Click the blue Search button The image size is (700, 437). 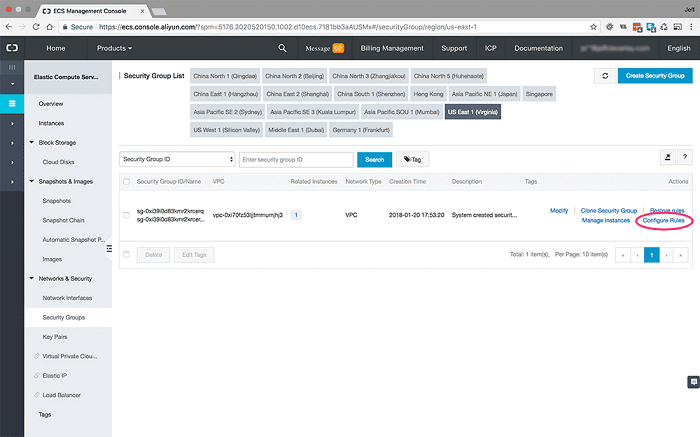[x=375, y=159]
